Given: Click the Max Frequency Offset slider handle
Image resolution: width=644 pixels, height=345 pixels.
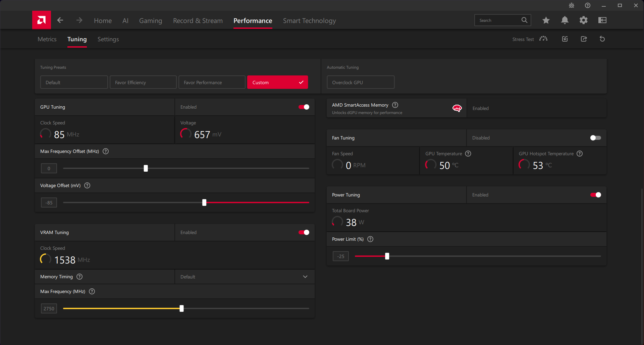Looking at the screenshot, I should 146,168.
